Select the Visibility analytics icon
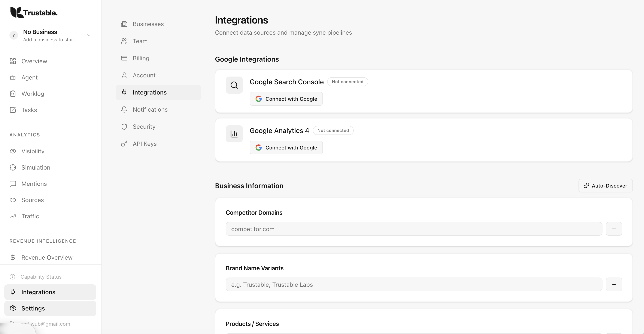The height and width of the screenshot is (334, 644). click(x=13, y=151)
